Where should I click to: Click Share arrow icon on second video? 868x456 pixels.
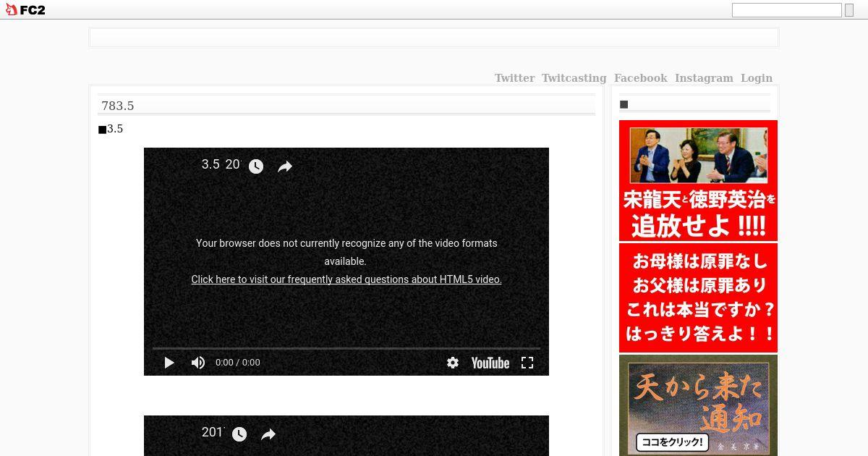[268, 434]
